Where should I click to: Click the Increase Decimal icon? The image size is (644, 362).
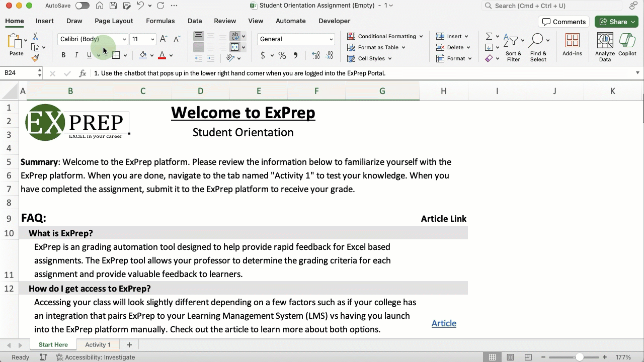point(316,55)
